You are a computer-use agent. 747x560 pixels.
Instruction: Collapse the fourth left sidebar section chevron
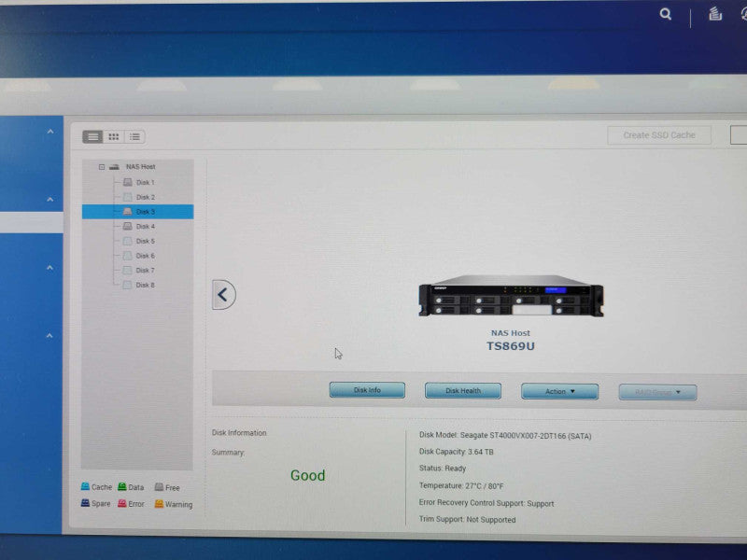click(x=49, y=336)
